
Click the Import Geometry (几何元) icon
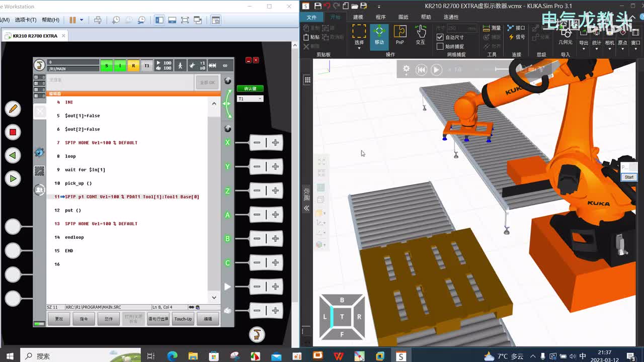coord(566,35)
